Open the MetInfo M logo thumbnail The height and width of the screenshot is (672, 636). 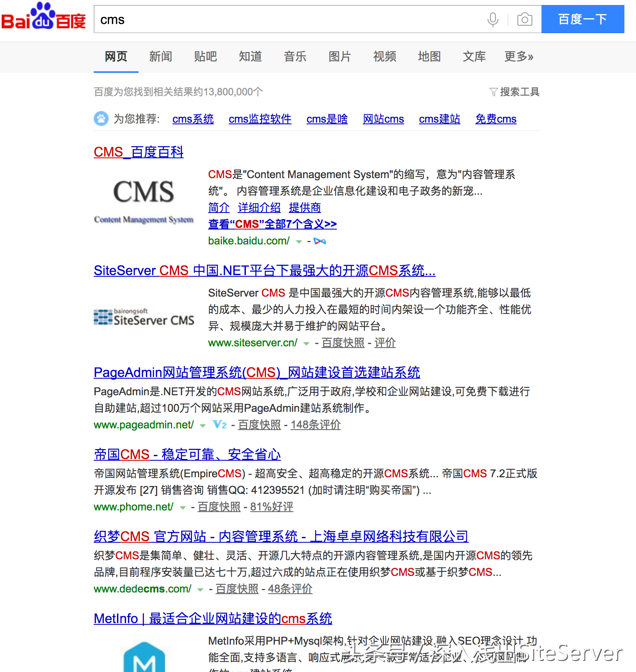coord(144,657)
